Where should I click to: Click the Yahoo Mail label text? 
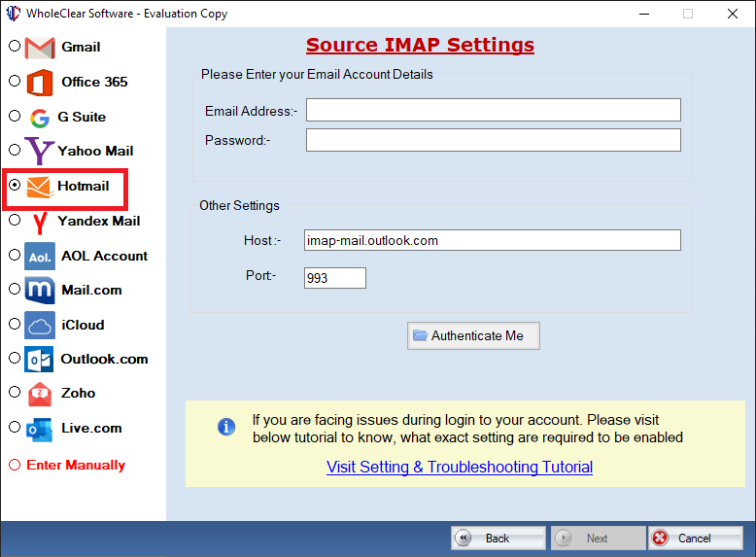pyautogui.click(x=95, y=151)
